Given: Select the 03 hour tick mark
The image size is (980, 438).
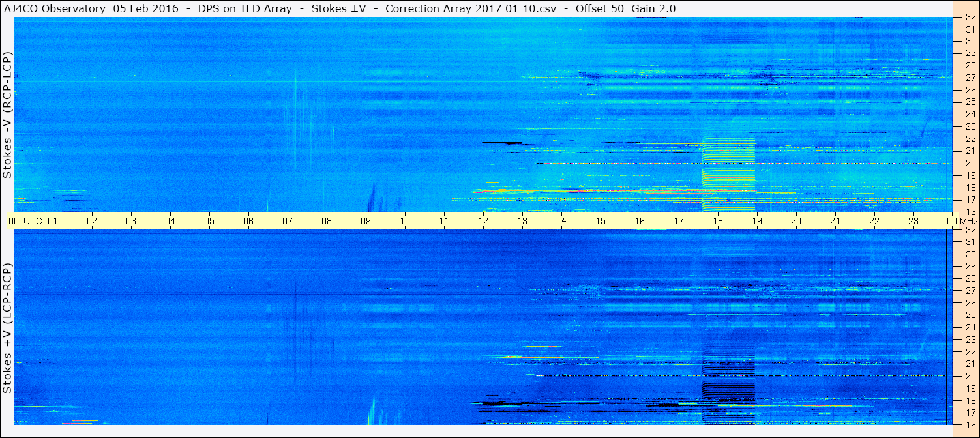Looking at the screenshot, I should coord(131,222).
